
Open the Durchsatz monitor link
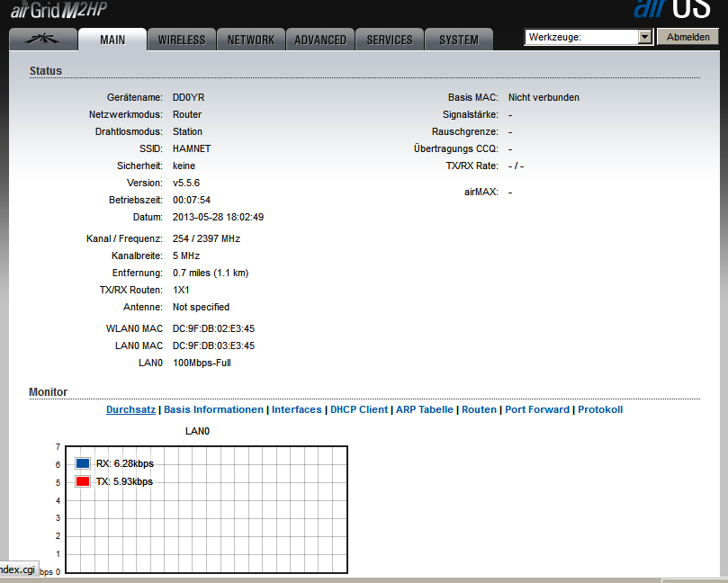point(130,409)
